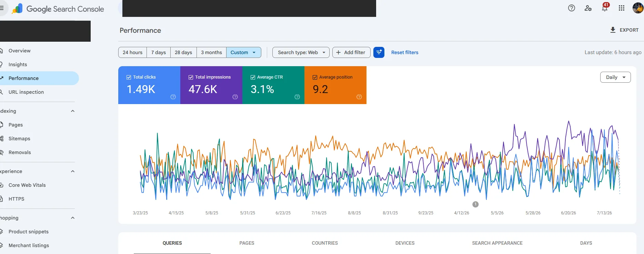The width and height of the screenshot is (644, 254).
Task: Open the user settings icon in header
Action: [x=588, y=8]
